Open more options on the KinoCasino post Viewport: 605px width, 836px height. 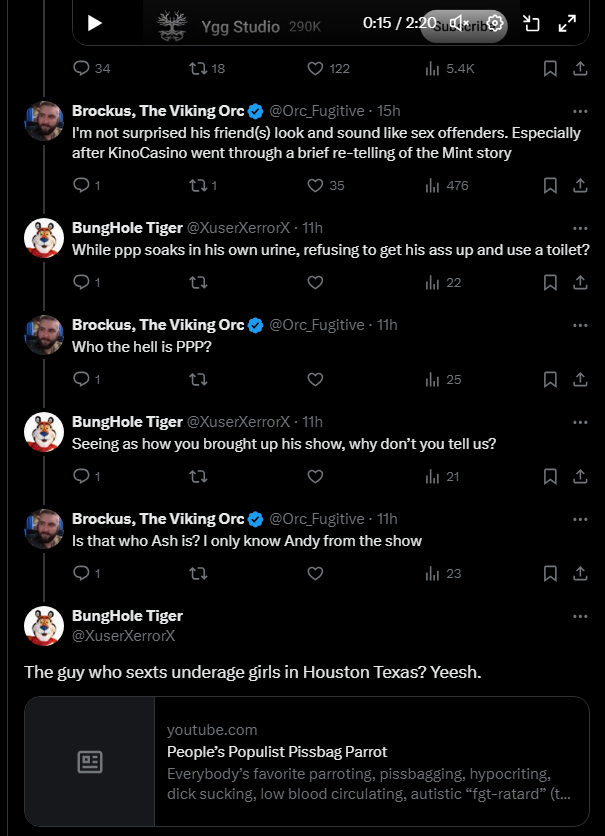[580, 111]
